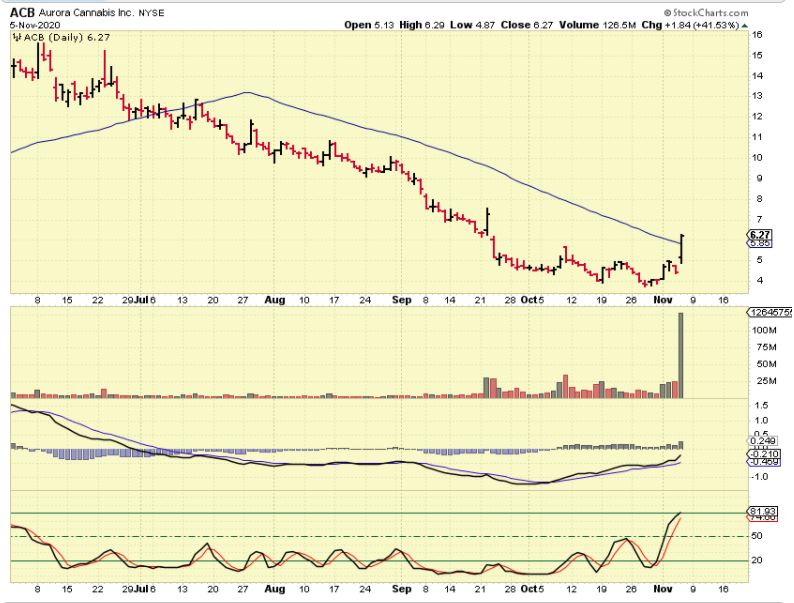Screen dimensions: 794x603
Task: Click the 0.249 MACD histogram value tag
Action: 764,441
